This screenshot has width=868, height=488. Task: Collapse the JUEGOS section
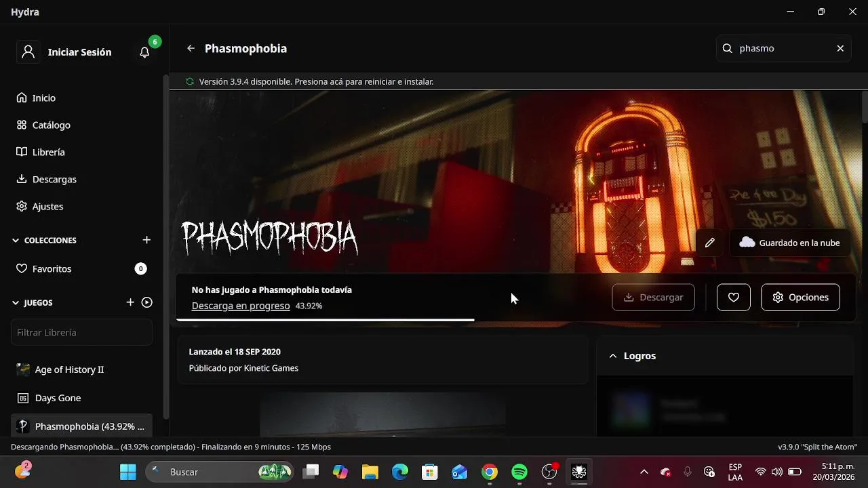tap(33, 303)
